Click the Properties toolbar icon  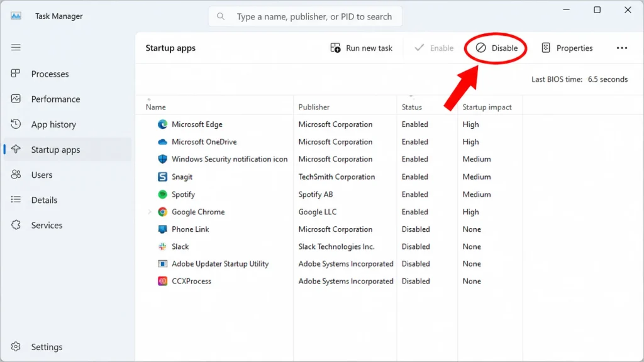[545, 48]
